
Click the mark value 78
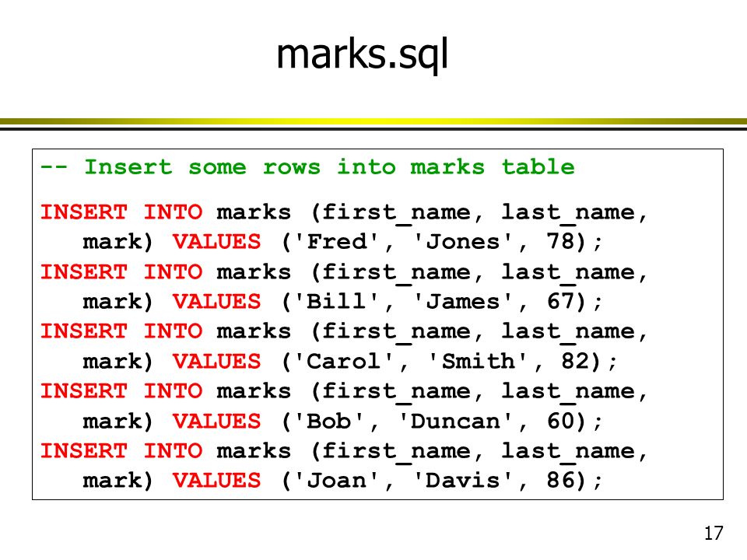561,241
